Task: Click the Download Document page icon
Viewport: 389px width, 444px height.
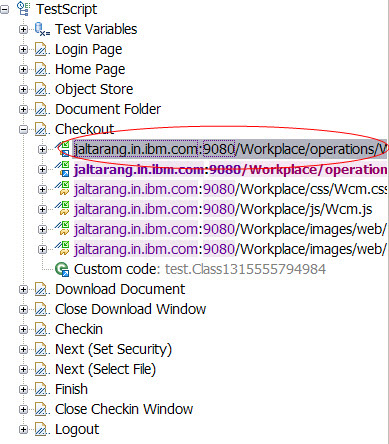Action: [42, 290]
